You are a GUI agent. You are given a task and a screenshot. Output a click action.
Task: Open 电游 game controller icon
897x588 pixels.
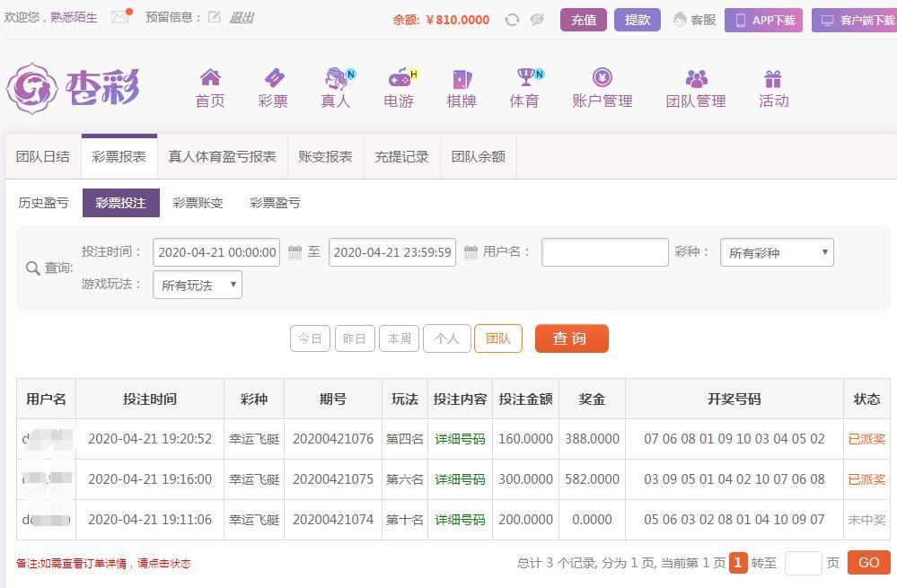(x=399, y=78)
